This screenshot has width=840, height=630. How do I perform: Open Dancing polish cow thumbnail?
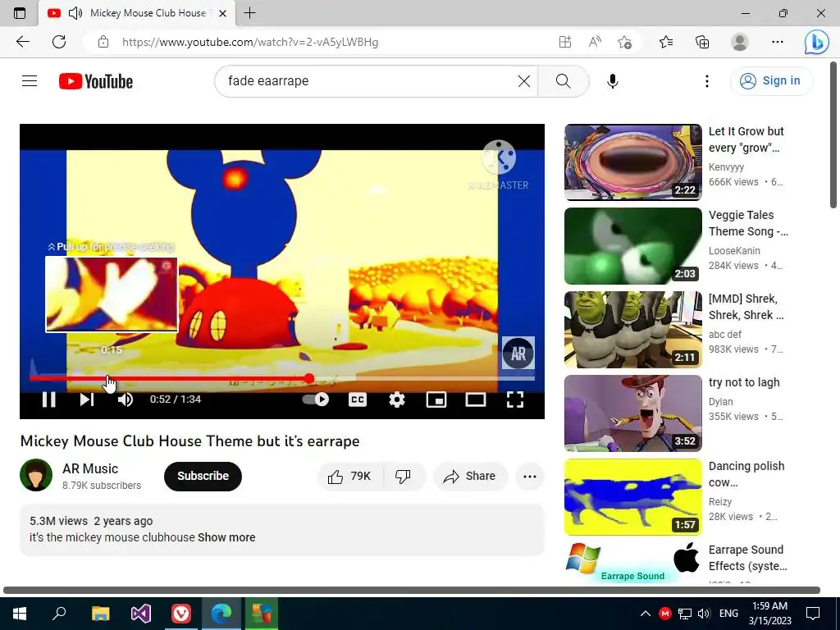pyautogui.click(x=632, y=496)
